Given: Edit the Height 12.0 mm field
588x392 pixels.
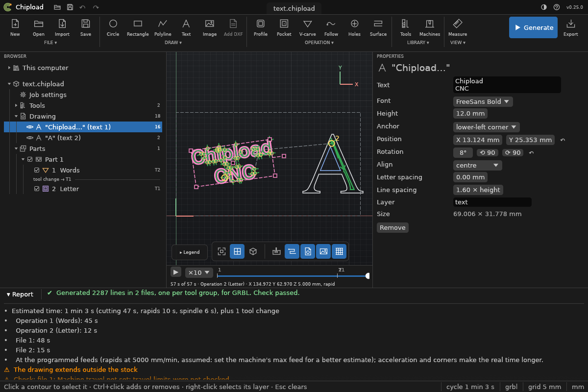Looking at the screenshot, I should (470, 113).
